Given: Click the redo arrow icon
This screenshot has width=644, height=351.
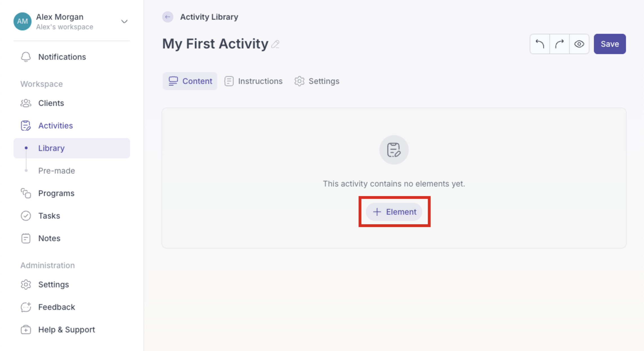Looking at the screenshot, I should (559, 44).
